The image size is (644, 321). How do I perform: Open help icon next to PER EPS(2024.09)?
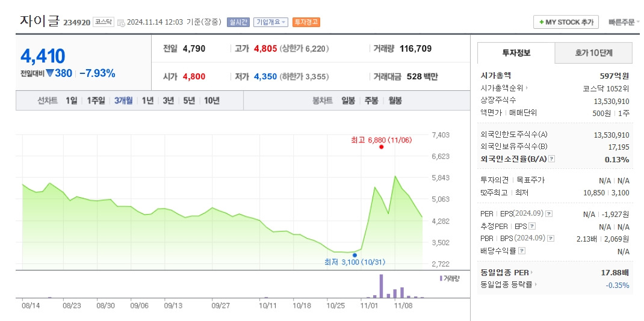click(549, 214)
